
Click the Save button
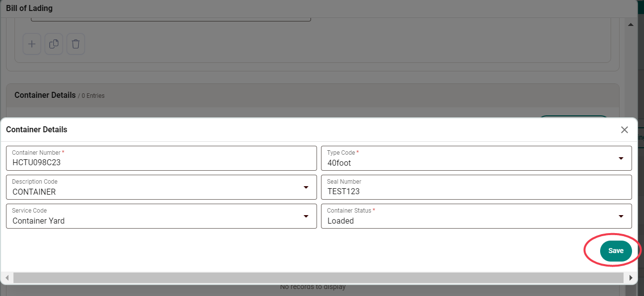click(616, 251)
